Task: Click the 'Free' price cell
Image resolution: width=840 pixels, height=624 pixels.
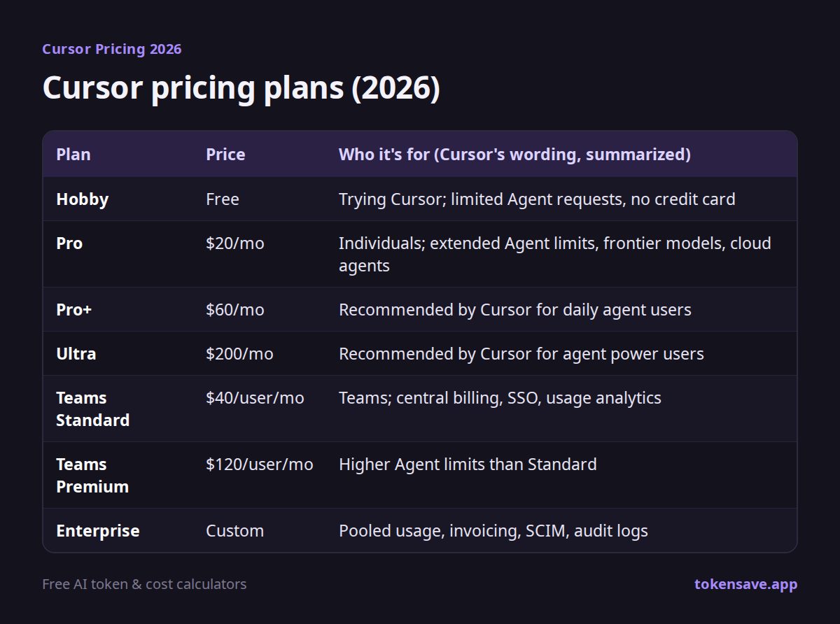Action: click(223, 199)
